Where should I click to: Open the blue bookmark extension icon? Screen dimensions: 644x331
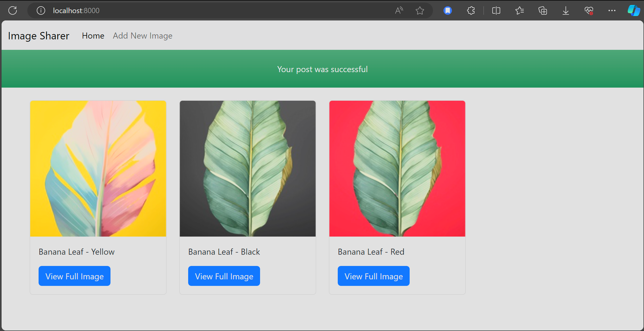pos(448,10)
